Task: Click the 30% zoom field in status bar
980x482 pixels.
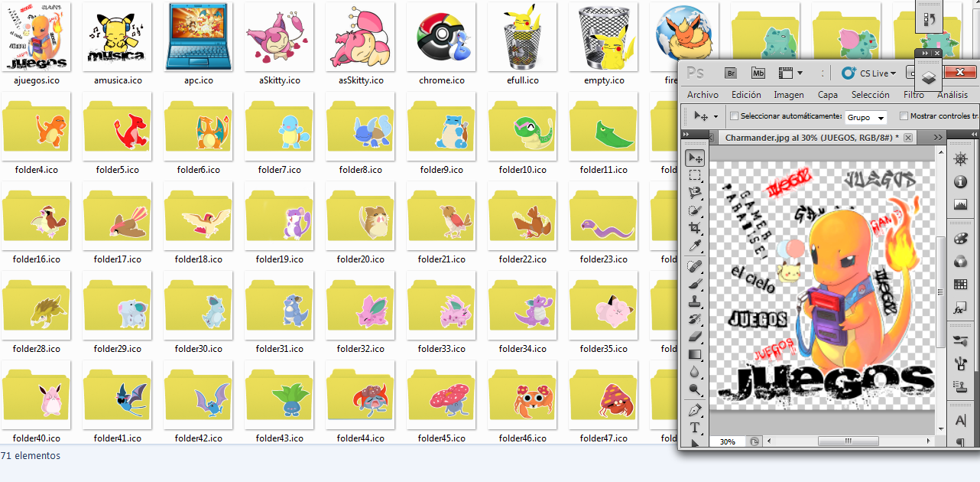Action: click(x=728, y=441)
